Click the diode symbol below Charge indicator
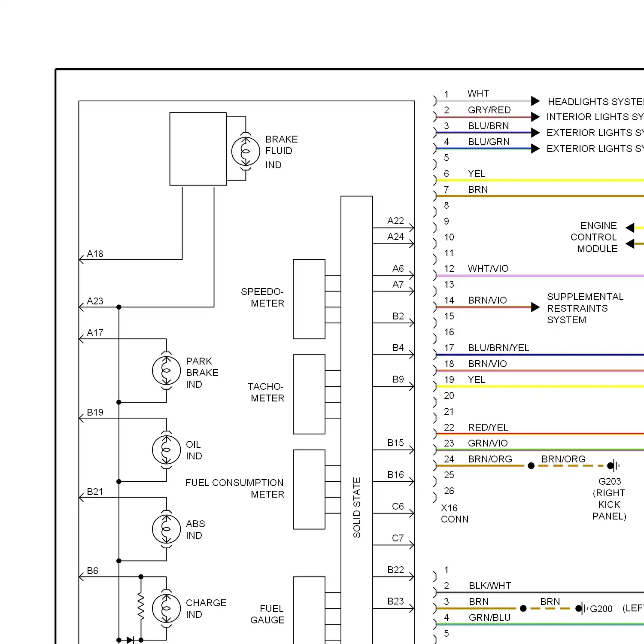 [x=130, y=640]
